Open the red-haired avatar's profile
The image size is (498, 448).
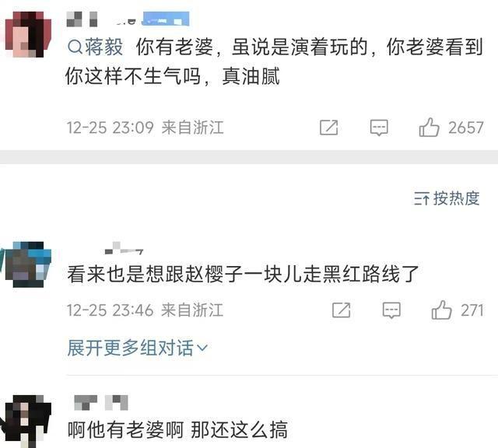pos(28,34)
